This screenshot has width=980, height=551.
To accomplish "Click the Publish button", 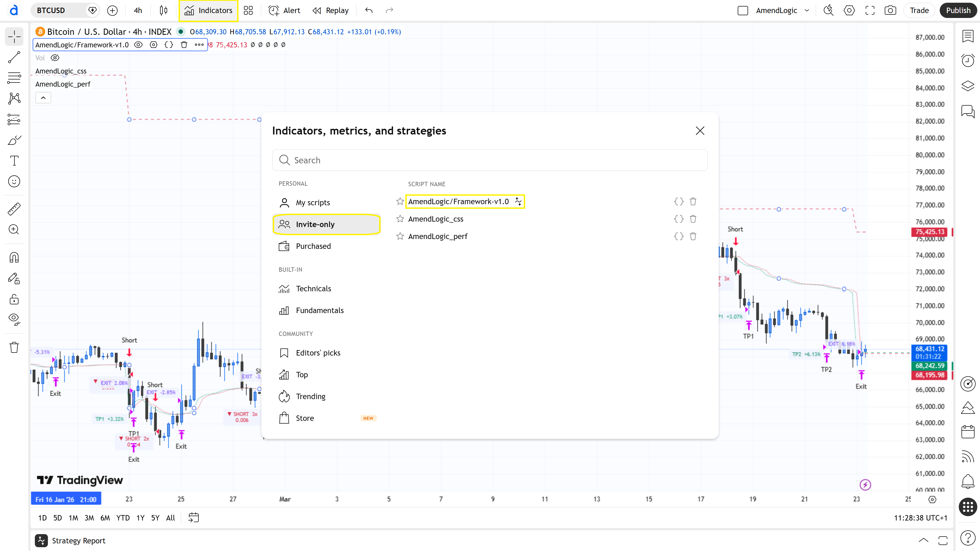I will (x=958, y=10).
